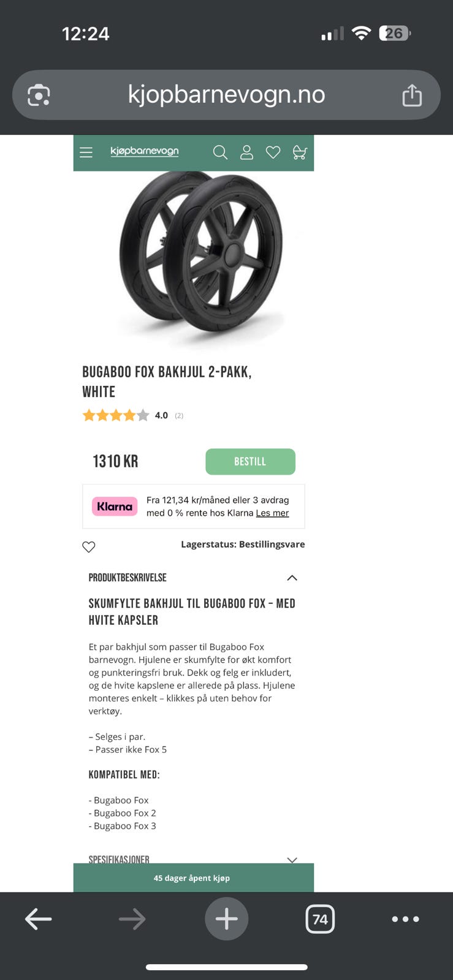
Task: View wishlist via header heart icon
Action: [x=273, y=153]
